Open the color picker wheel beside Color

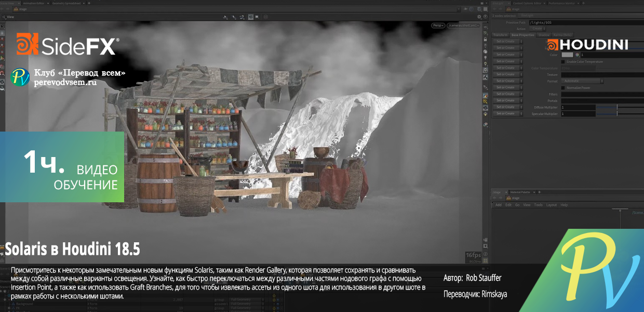click(x=576, y=55)
